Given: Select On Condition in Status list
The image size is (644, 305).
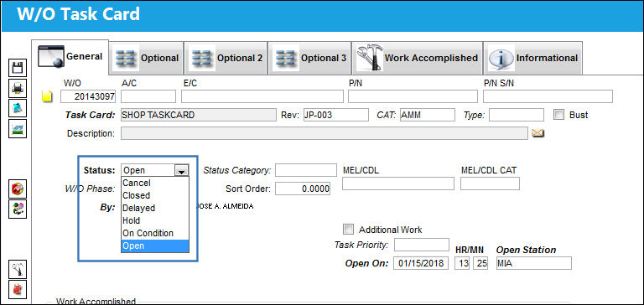Looking at the screenshot, I should coord(155,233).
